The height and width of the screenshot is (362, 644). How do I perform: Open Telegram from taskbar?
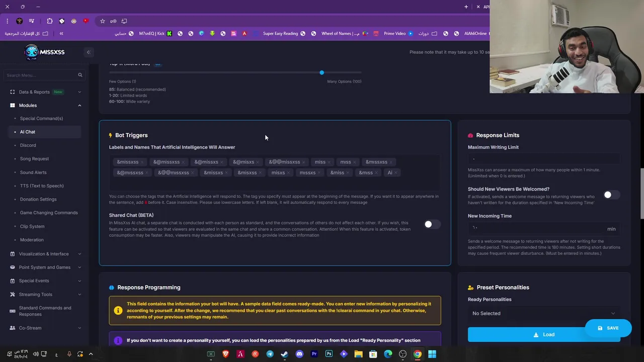pyautogui.click(x=270, y=354)
